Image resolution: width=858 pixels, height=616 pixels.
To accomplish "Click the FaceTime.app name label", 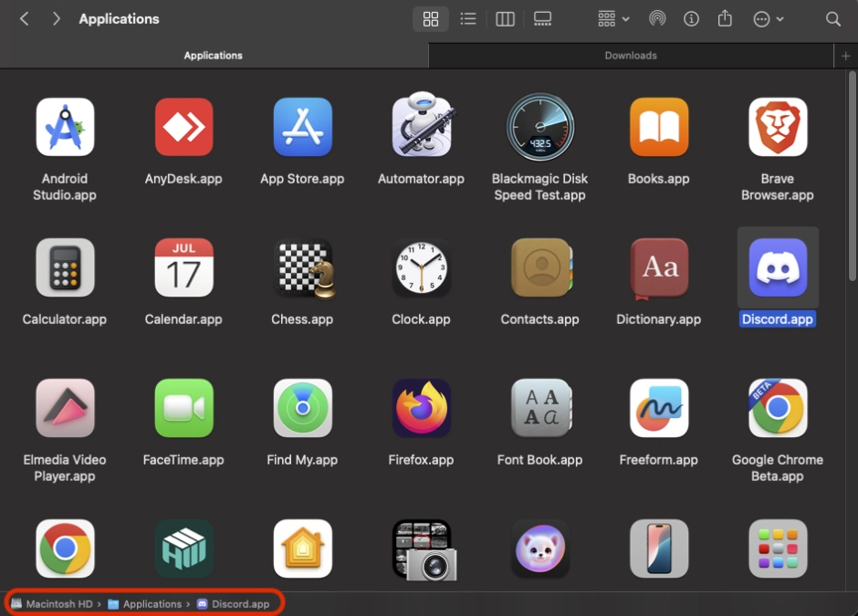I will coord(183,460).
